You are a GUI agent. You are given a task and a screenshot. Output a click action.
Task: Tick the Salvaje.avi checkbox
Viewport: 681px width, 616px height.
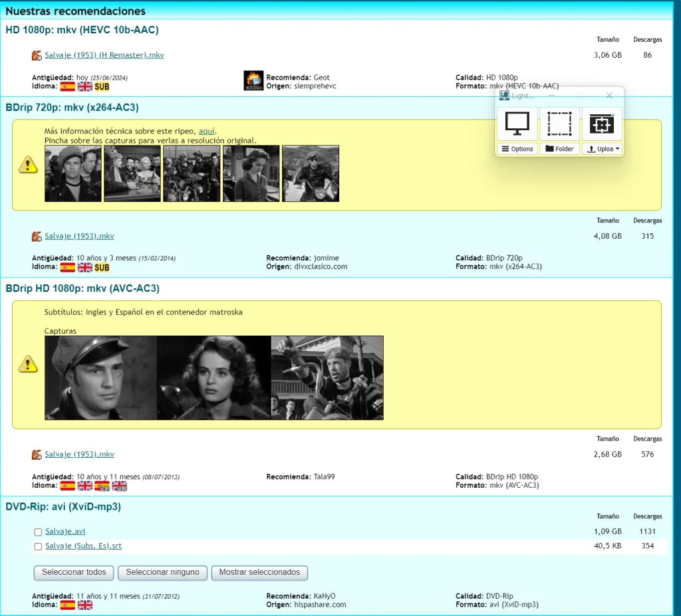[x=38, y=532]
